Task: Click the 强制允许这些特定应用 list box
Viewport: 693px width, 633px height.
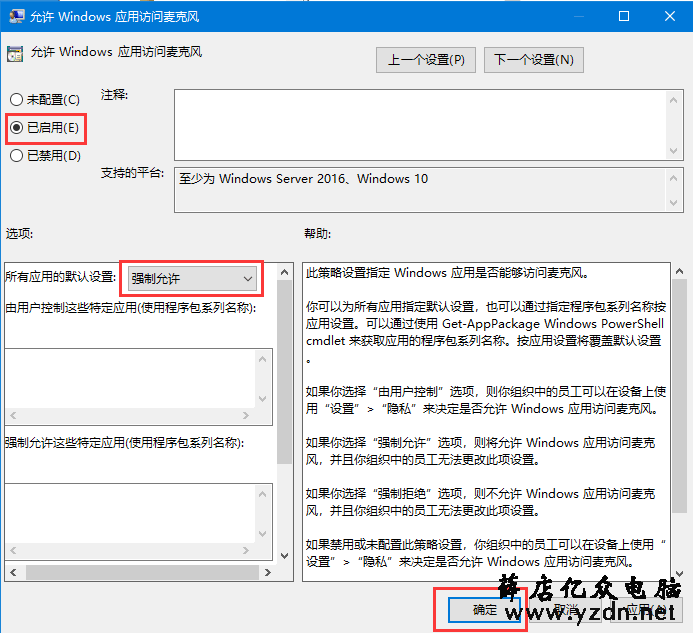Action: pyautogui.click(x=130, y=513)
